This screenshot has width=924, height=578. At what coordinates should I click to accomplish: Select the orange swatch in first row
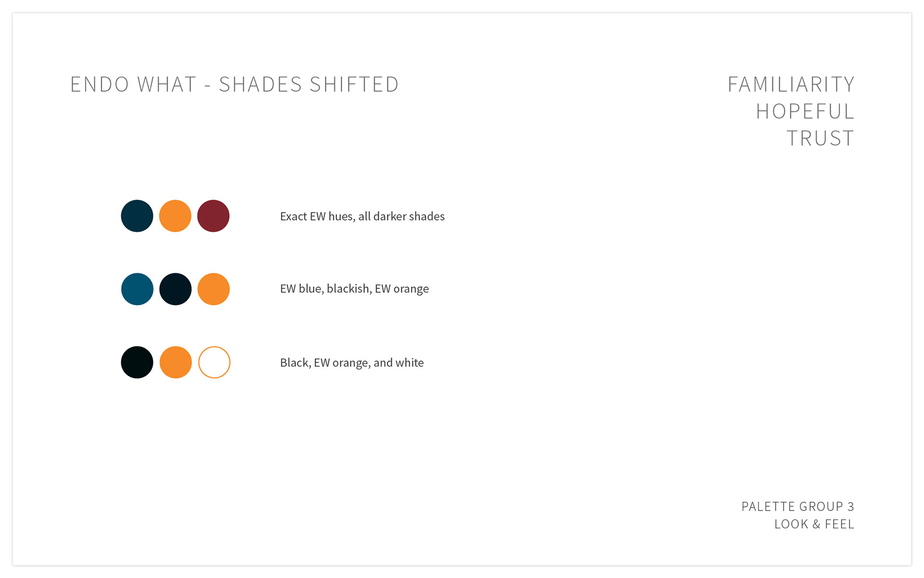click(175, 216)
